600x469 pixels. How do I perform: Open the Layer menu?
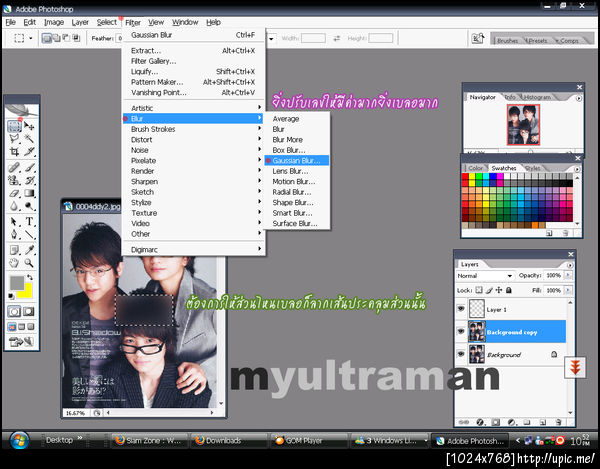80,22
